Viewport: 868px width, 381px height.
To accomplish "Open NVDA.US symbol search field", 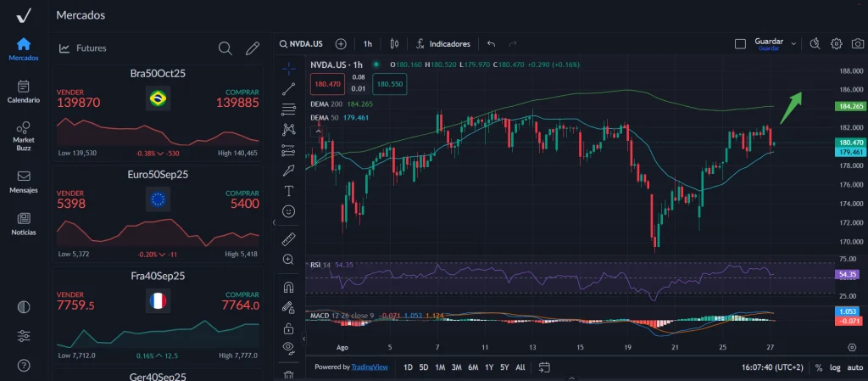I will [301, 44].
